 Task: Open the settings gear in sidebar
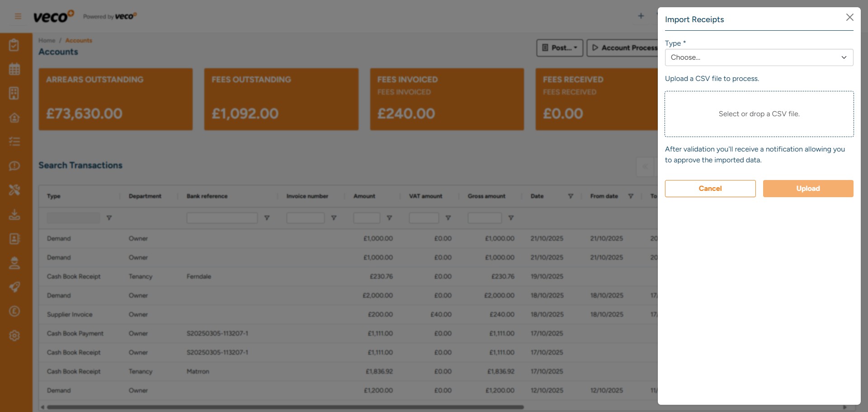click(14, 336)
